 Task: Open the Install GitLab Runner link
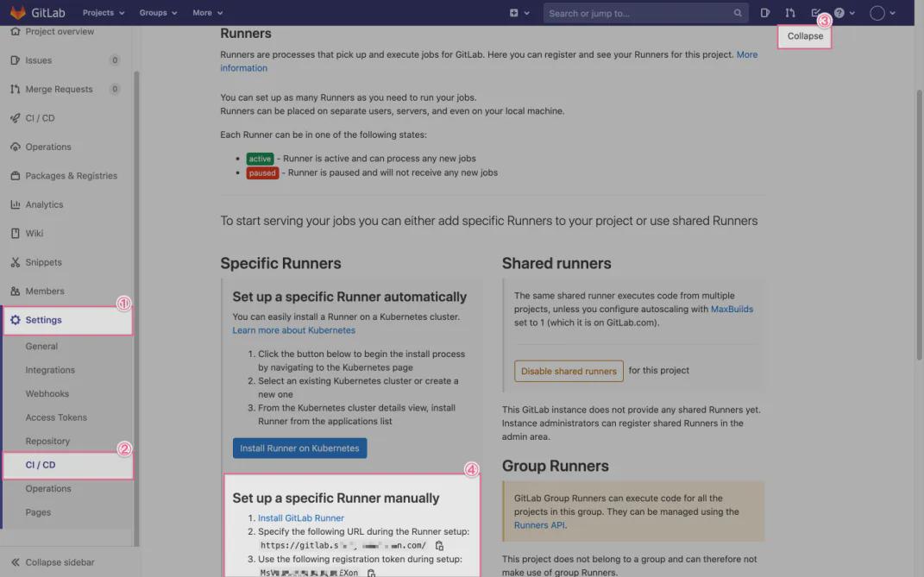tap(301, 518)
